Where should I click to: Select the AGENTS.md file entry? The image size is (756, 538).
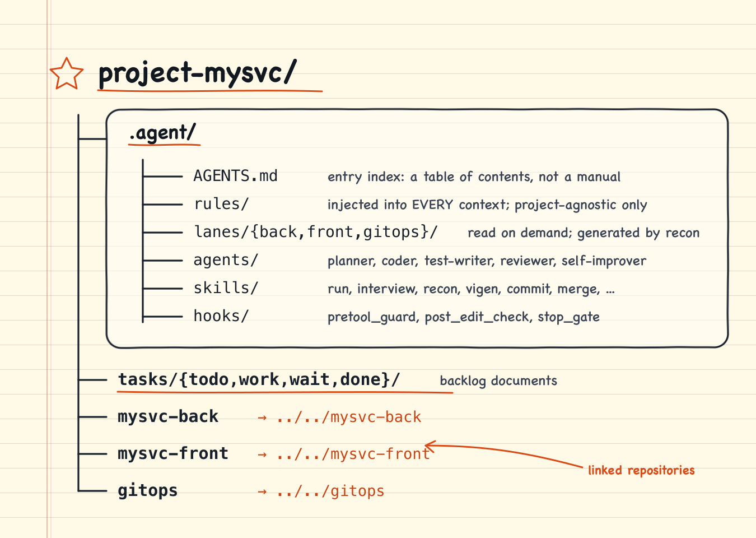235,176
